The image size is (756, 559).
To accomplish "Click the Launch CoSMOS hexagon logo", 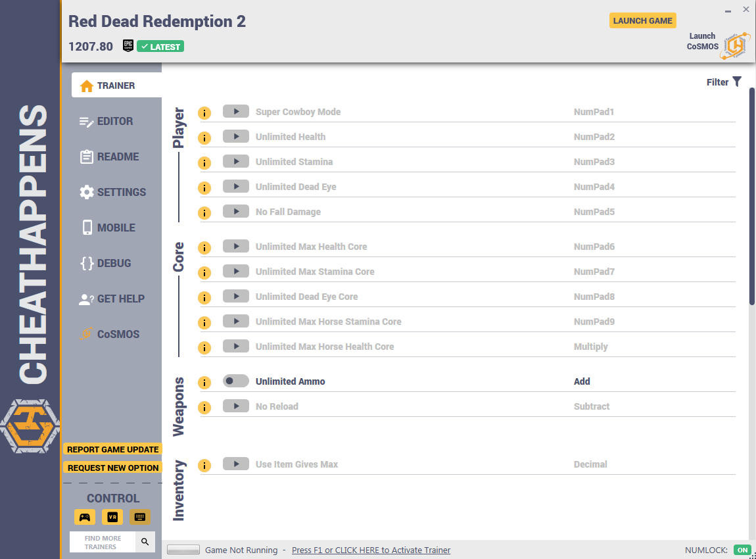I will (736, 46).
